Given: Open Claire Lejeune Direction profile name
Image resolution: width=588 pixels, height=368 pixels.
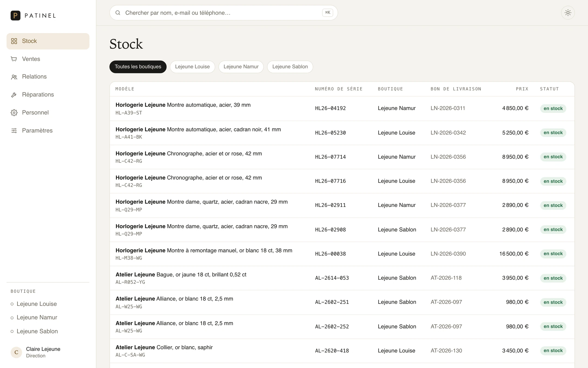Looking at the screenshot, I should pos(43,349).
